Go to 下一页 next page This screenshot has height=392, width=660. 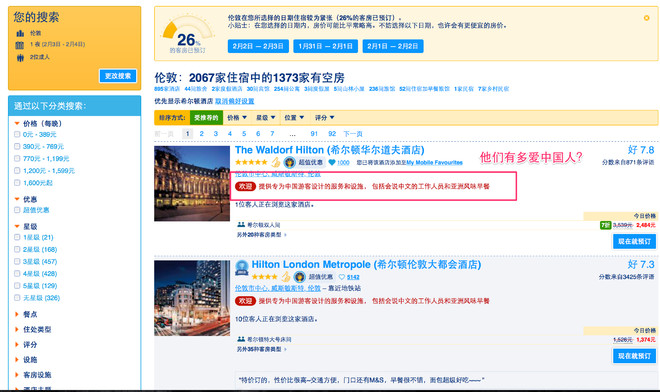pyautogui.click(x=353, y=133)
